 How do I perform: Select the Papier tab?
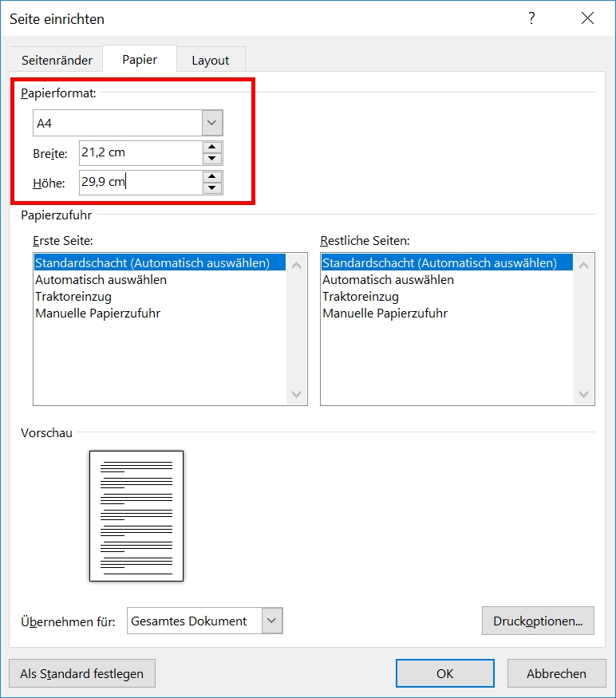click(x=139, y=59)
